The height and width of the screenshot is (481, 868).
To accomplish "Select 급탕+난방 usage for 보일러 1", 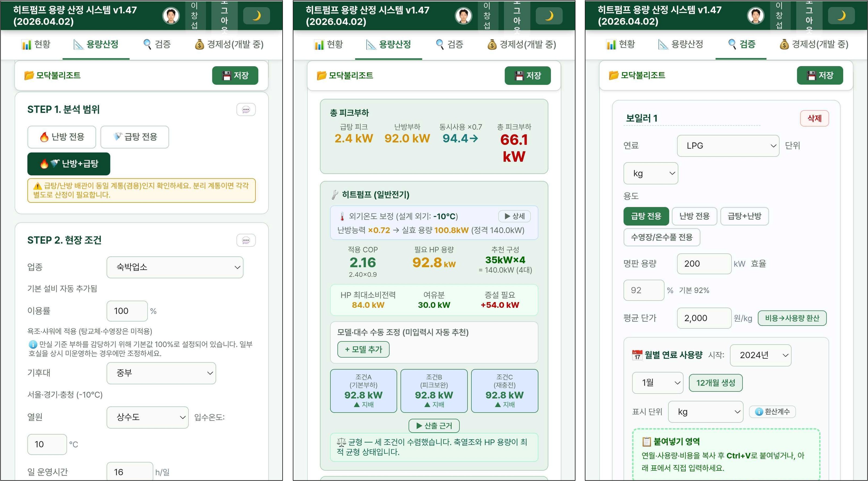I will (745, 216).
